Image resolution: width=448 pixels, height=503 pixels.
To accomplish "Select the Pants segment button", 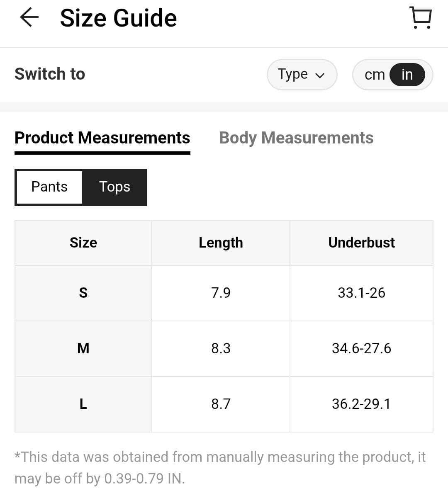I will (49, 187).
